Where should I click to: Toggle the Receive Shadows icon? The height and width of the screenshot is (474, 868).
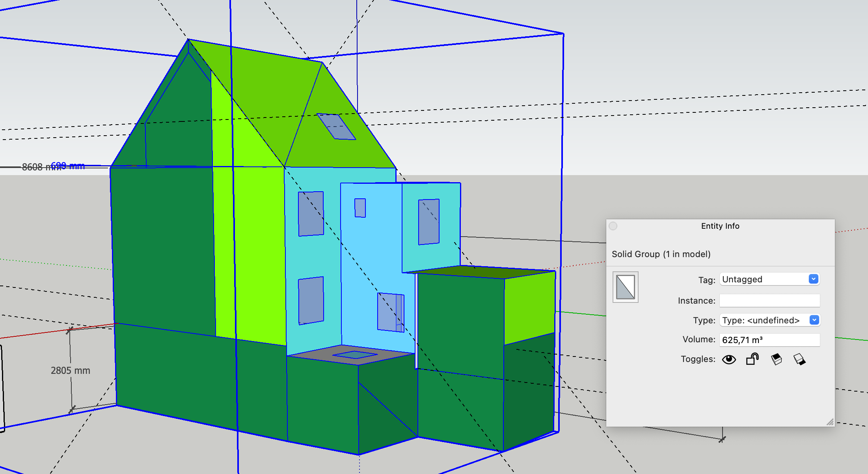[800, 359]
